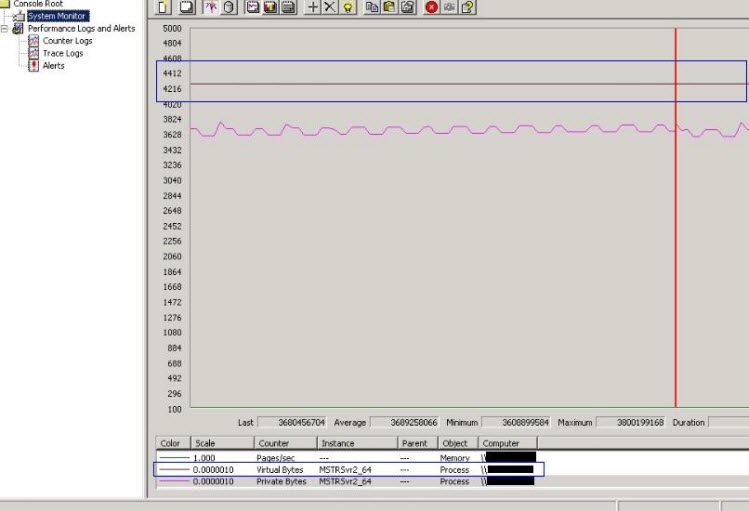Viewport: 749px width, 511px height.
Task: Select View Log Data cylinder icon
Action: pos(229,7)
